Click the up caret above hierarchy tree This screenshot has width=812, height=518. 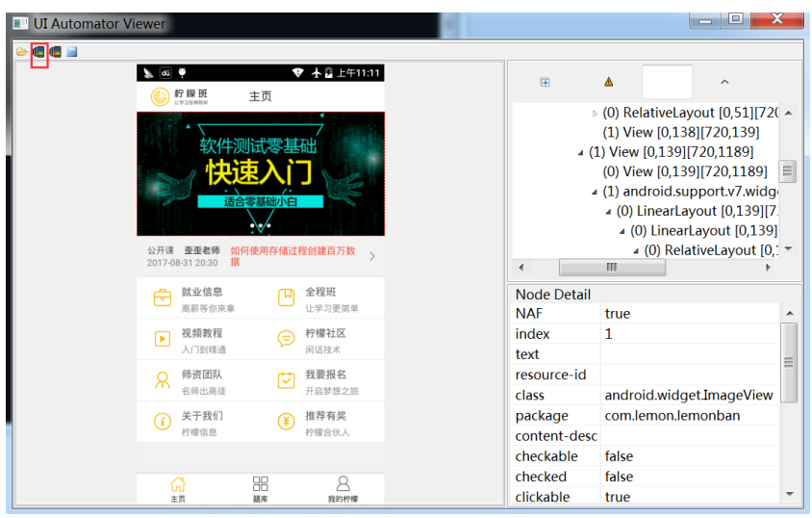[x=724, y=82]
